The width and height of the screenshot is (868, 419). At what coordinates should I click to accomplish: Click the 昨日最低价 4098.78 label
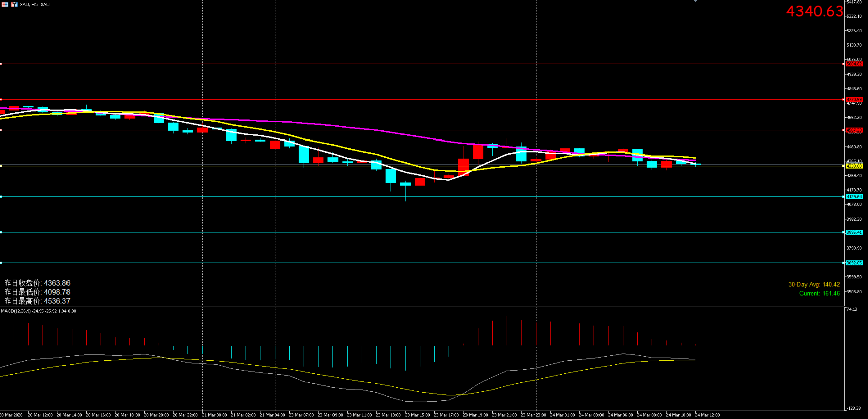pyautogui.click(x=37, y=292)
